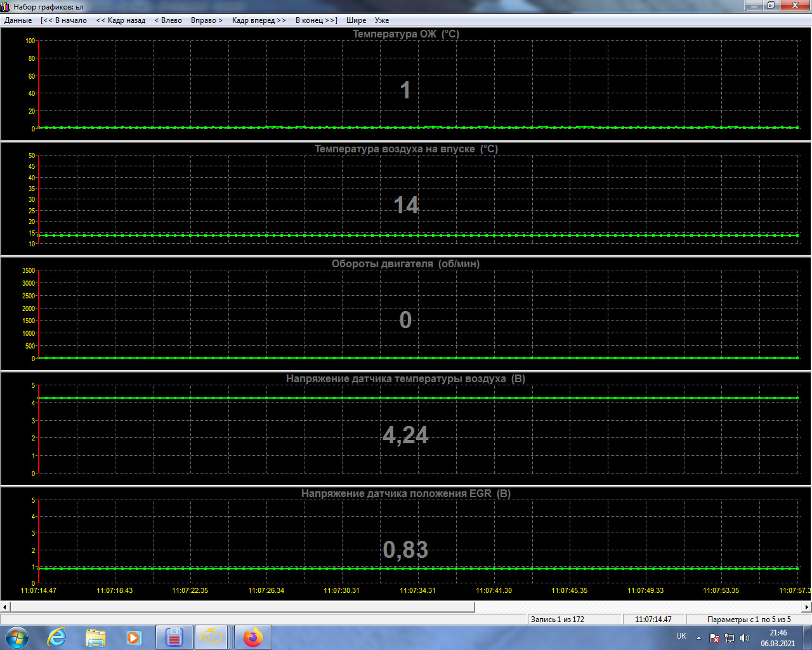Image resolution: width=812 pixels, height=650 pixels.
Task: Click the horizontal scrollbar left arrow
Action: 5,607
